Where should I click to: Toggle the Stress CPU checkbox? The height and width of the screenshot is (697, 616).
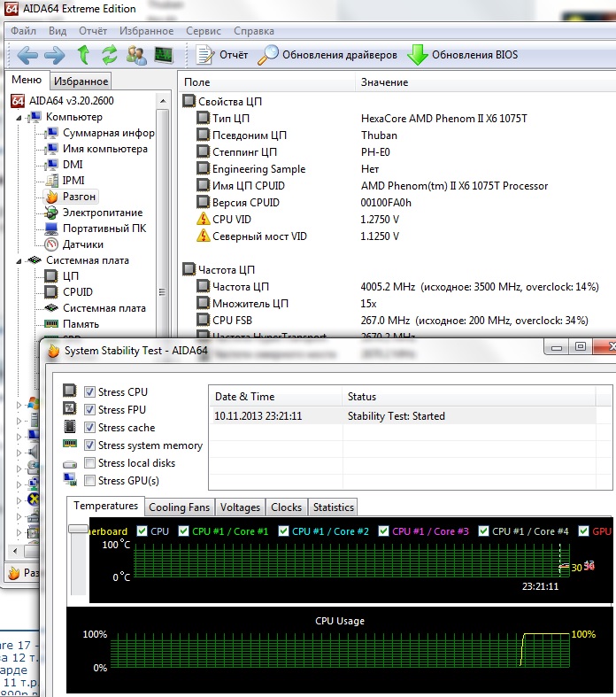tap(89, 391)
